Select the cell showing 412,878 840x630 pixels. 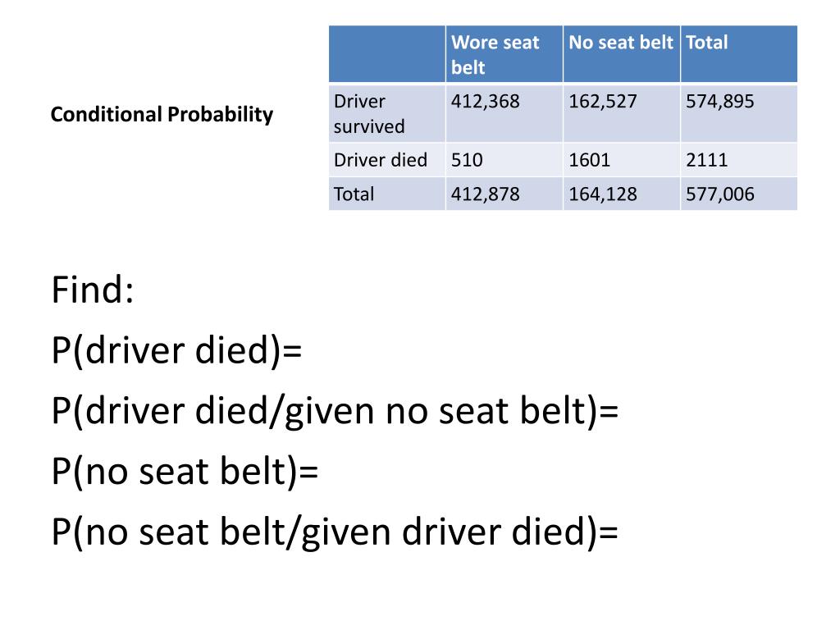coord(504,194)
